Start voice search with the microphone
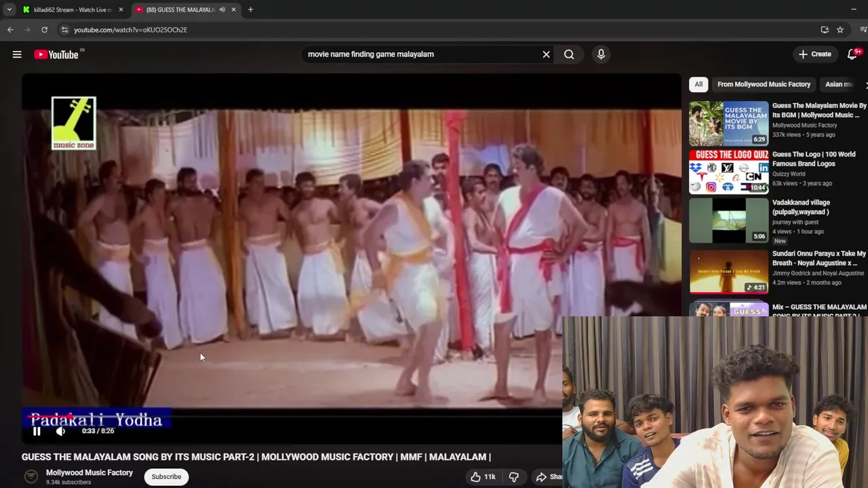The height and width of the screenshot is (488, 868). pos(601,54)
